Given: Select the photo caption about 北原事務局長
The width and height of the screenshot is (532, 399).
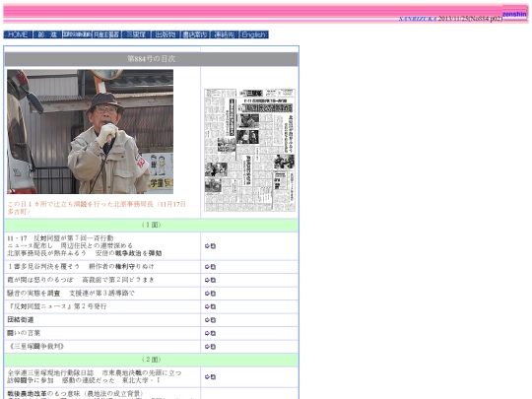Looking at the screenshot, I should tap(97, 208).
